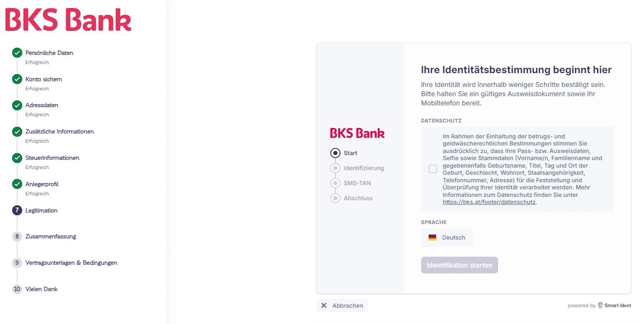Tick the Datenschutz consent checkbox

coord(433,169)
